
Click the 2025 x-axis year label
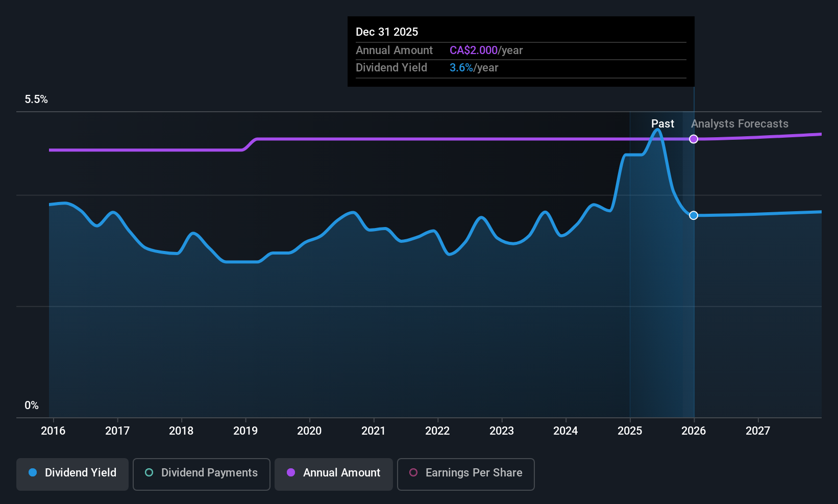[x=630, y=431]
